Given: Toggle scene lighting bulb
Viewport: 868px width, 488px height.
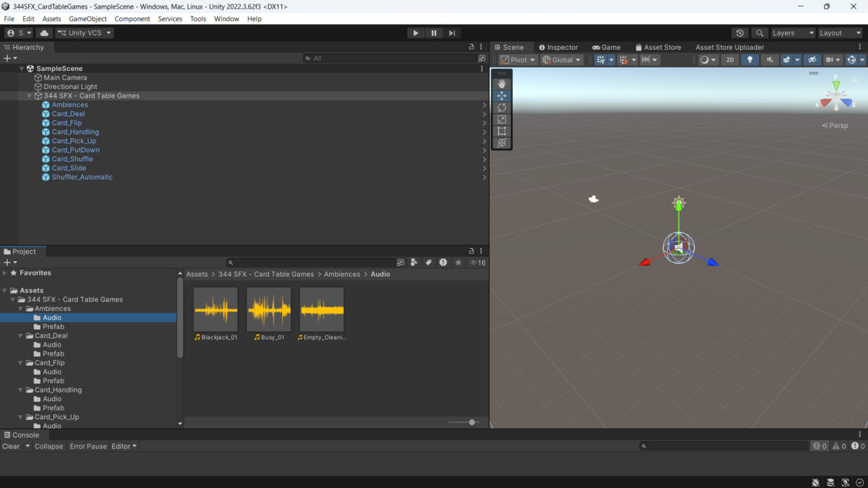Looking at the screenshot, I should coord(749,60).
